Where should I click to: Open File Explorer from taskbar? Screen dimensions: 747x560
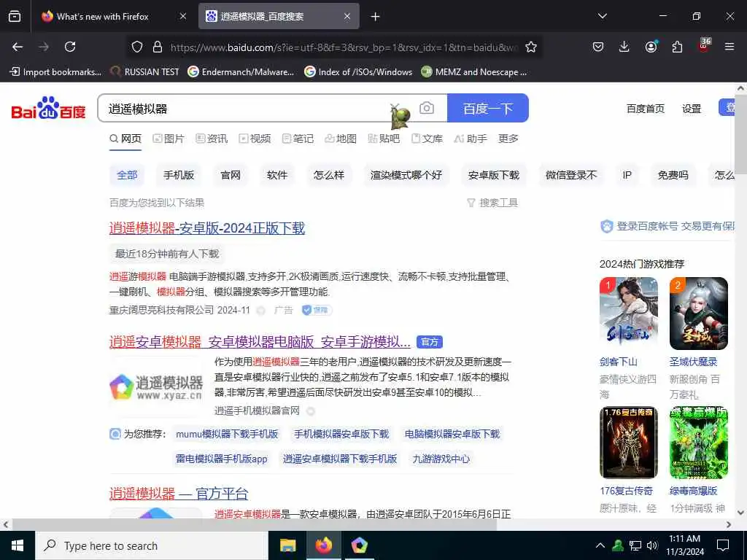click(287, 545)
